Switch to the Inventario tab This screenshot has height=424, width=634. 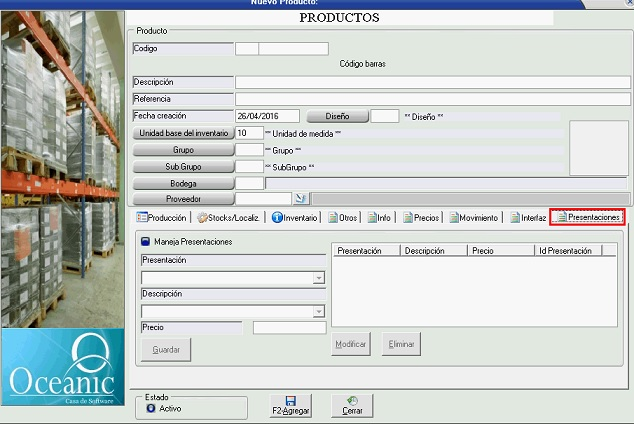[295, 217]
